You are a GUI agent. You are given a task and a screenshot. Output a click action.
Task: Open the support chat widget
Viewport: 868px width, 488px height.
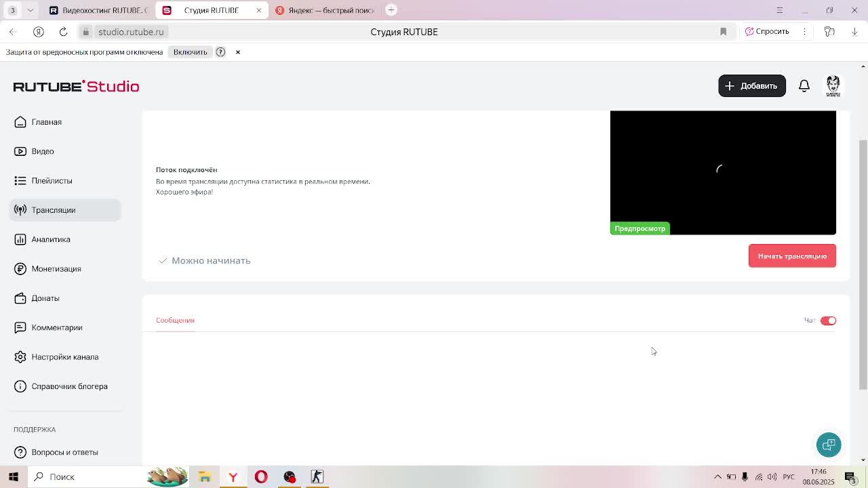tap(829, 445)
